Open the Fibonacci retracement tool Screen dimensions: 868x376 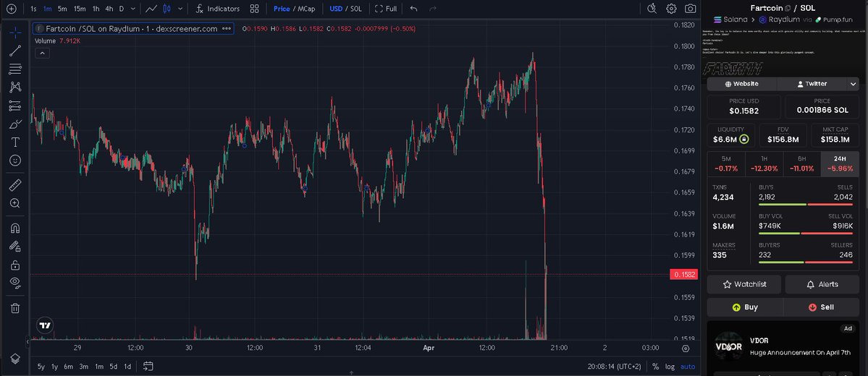[x=15, y=69]
